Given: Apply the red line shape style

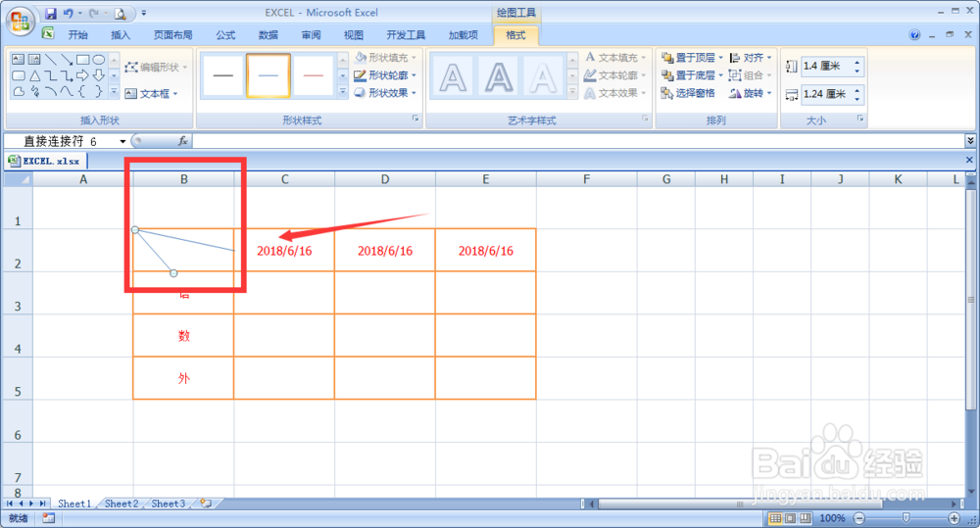Looking at the screenshot, I should (314, 75).
